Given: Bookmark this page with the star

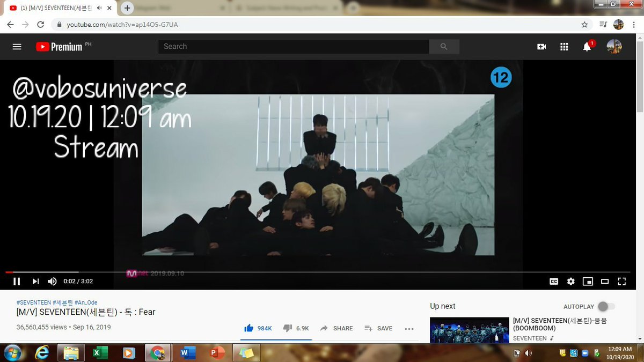Looking at the screenshot, I should click(584, 25).
